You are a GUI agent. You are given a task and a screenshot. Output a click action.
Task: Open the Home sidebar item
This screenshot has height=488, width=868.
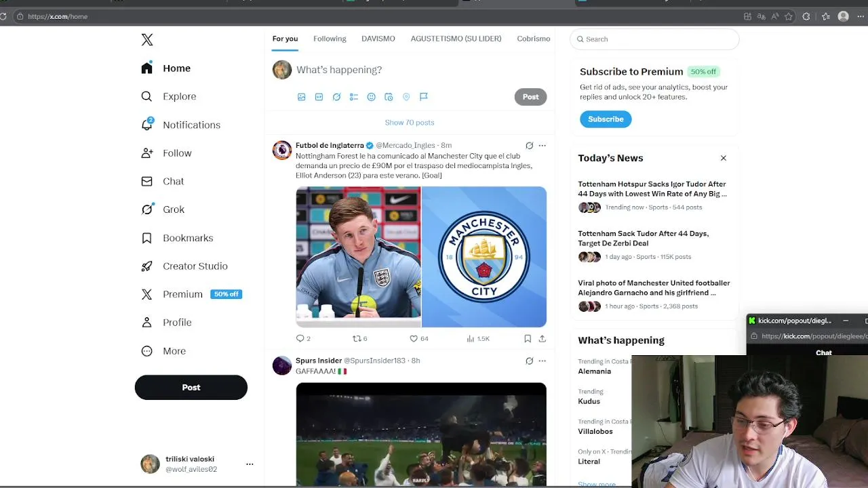[166, 68]
